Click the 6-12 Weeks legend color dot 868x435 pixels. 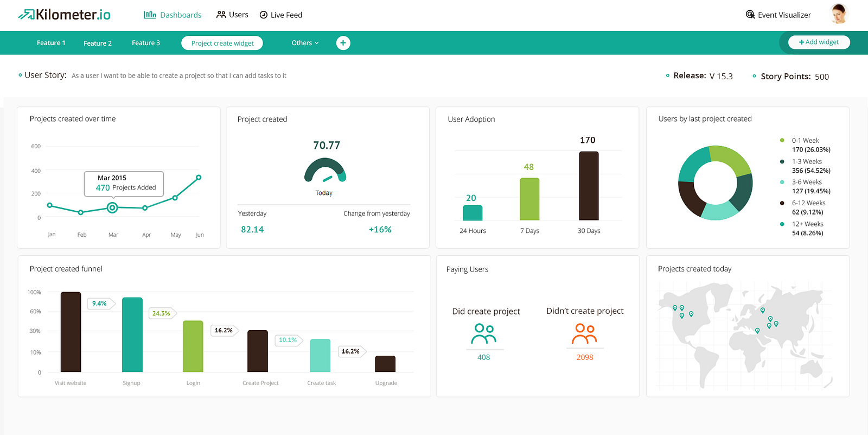pyautogui.click(x=782, y=203)
